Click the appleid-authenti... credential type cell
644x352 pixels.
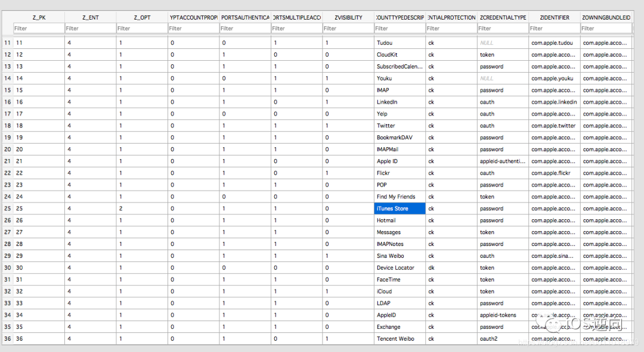(503, 161)
